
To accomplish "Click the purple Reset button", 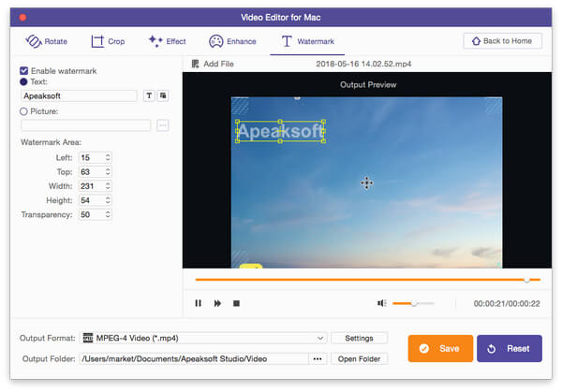I will [510, 348].
